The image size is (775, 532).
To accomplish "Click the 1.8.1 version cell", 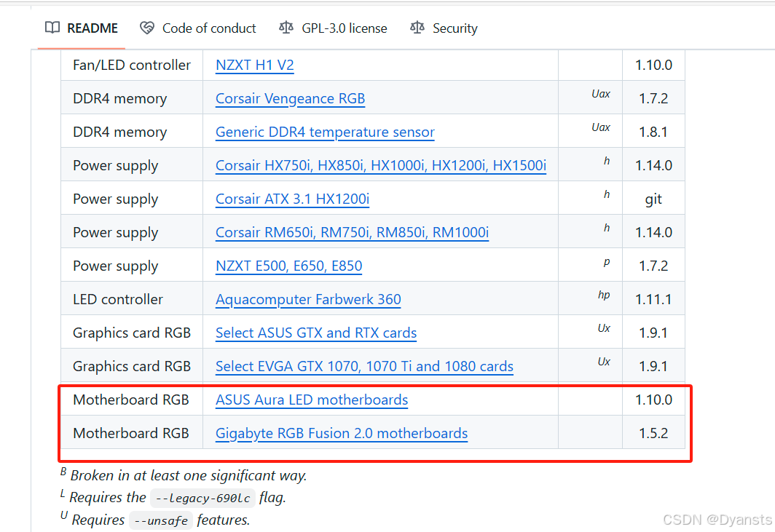I will (x=653, y=132).
